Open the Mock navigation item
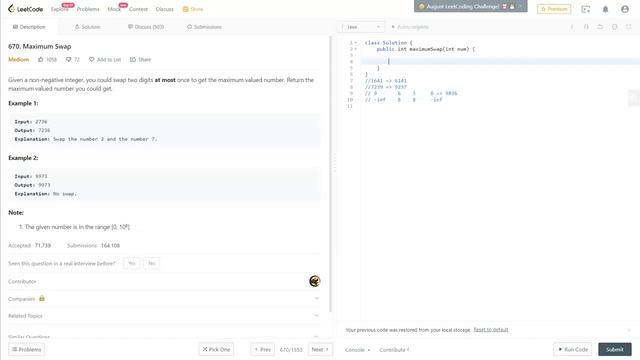 [114, 9]
